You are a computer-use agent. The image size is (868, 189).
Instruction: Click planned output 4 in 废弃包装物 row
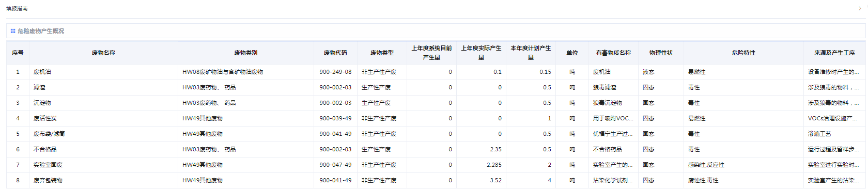click(550, 180)
